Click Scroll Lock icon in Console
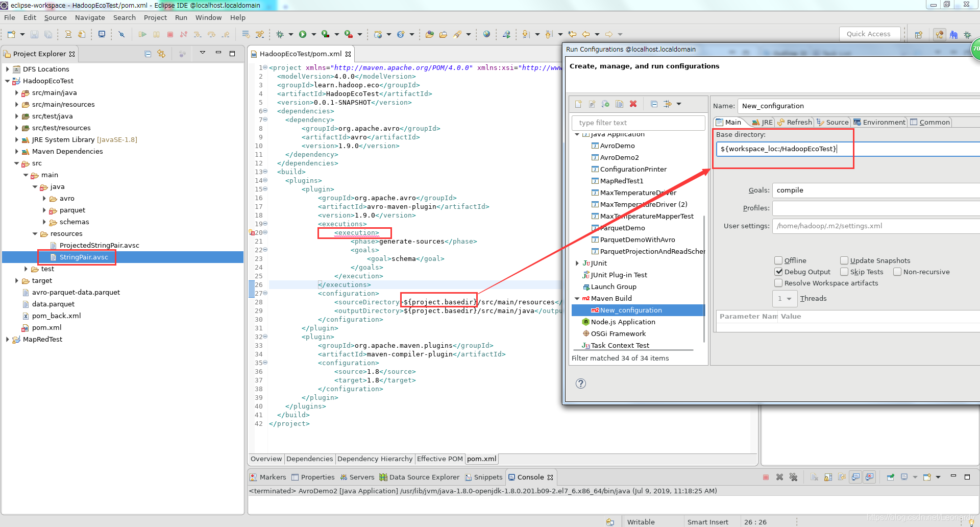 [x=828, y=477]
